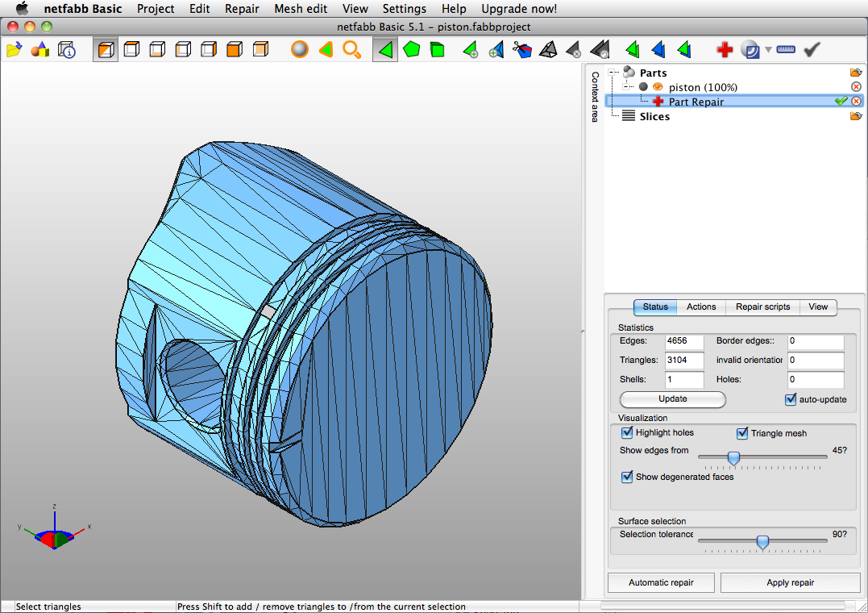The image size is (868, 613).
Task: Click the Part information icon
Action: 67,49
